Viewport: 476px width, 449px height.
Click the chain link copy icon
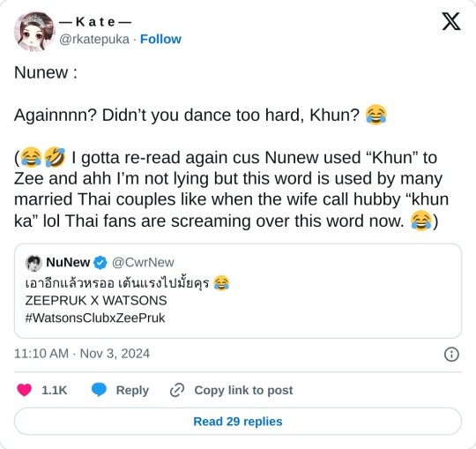tap(177, 391)
